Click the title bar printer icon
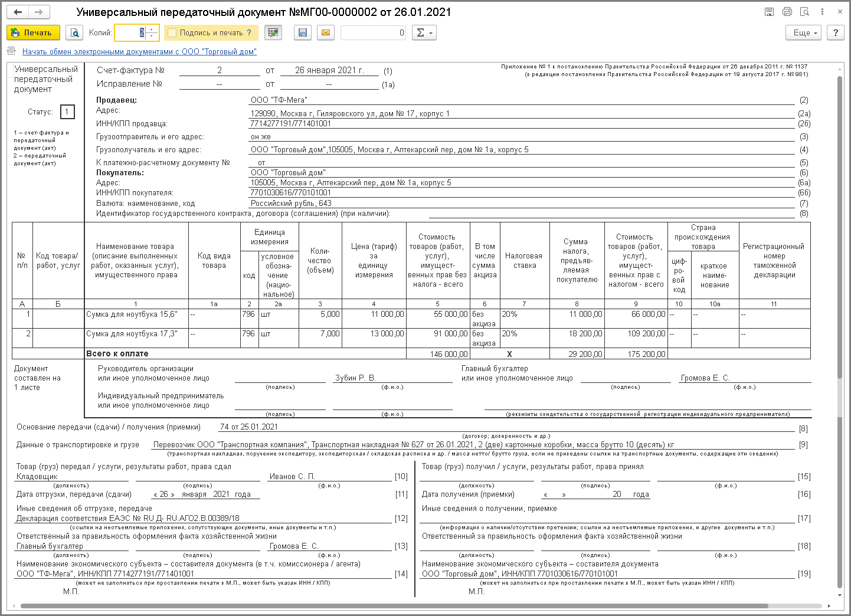 coord(787,12)
